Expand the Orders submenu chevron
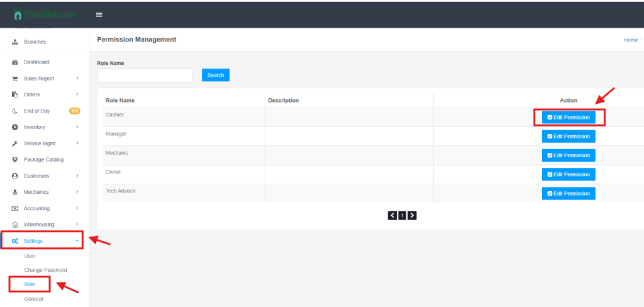 coord(77,94)
